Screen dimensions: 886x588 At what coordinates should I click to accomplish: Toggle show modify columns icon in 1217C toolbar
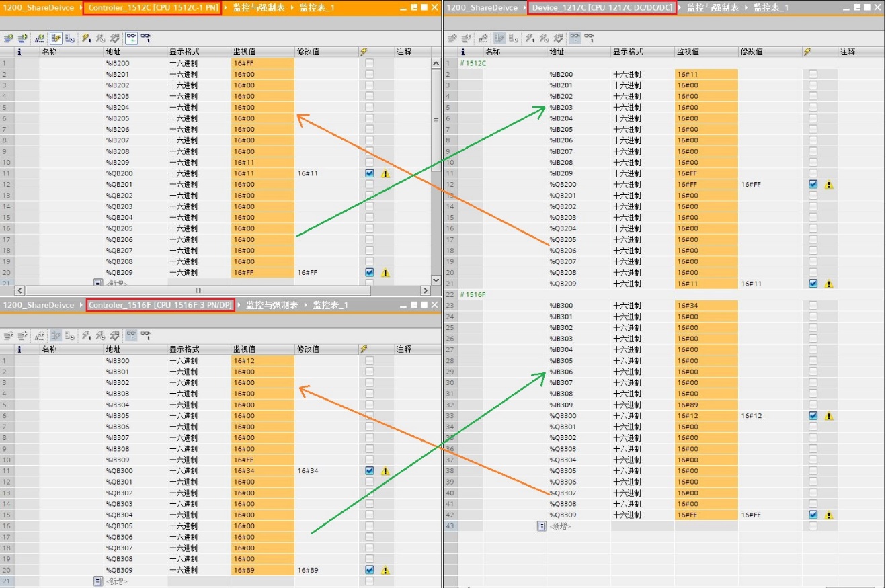tap(499, 38)
